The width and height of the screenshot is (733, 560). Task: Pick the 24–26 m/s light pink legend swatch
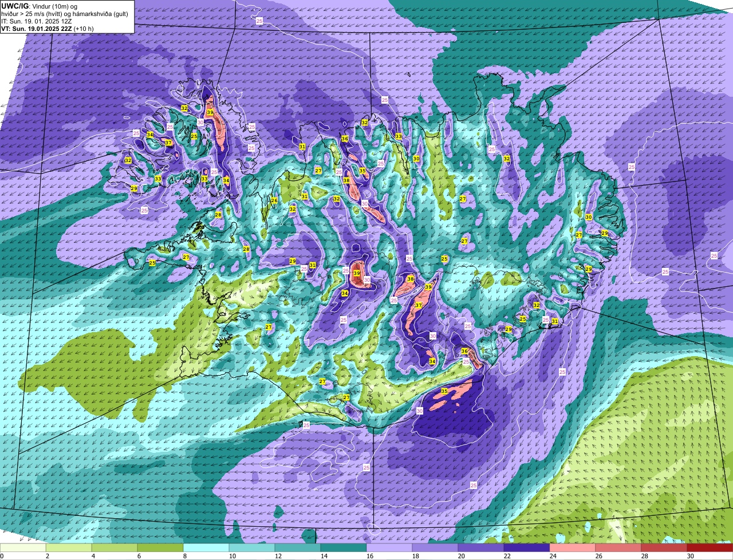click(x=573, y=547)
